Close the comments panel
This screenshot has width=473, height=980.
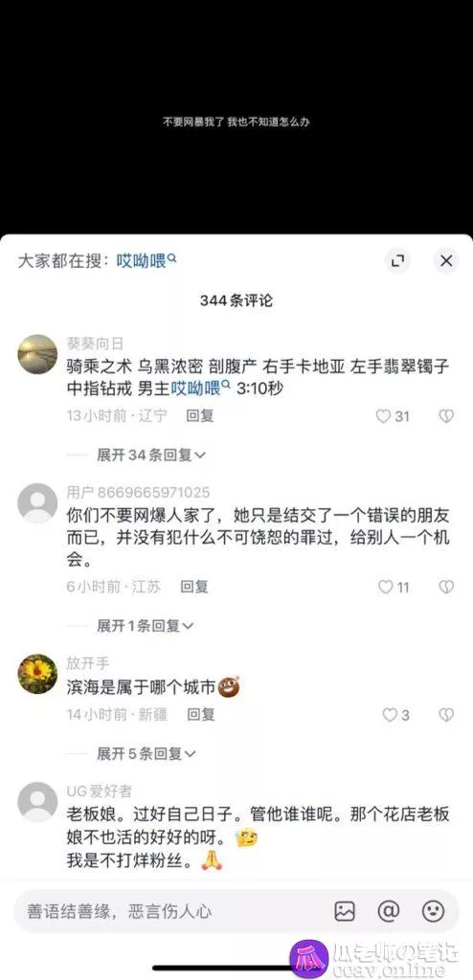[x=446, y=260]
